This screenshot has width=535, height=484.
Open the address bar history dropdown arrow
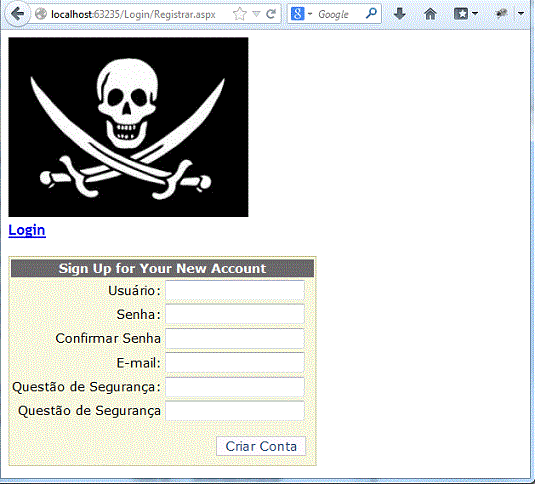click(x=256, y=14)
